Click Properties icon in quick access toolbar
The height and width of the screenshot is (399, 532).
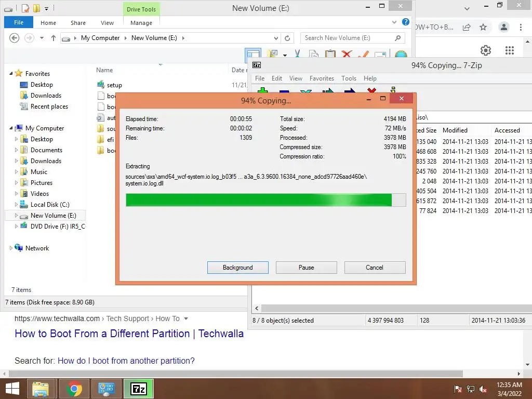click(x=25, y=8)
